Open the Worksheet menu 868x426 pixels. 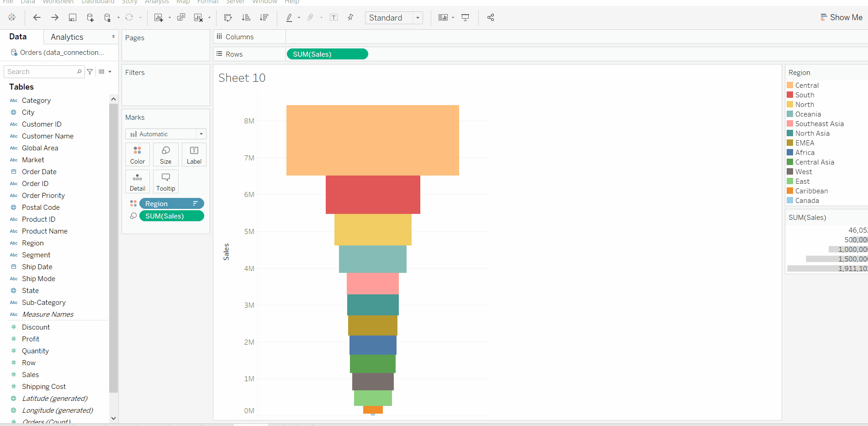(58, 2)
